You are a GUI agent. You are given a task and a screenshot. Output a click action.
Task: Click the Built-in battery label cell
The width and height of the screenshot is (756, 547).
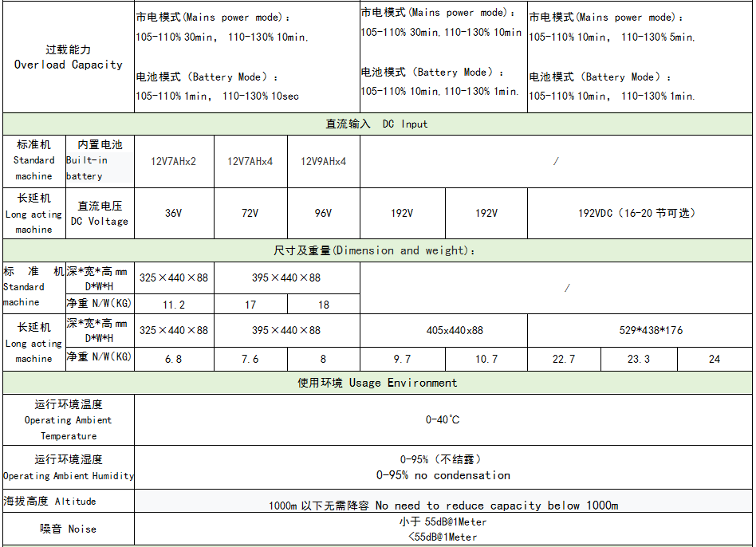(x=100, y=161)
